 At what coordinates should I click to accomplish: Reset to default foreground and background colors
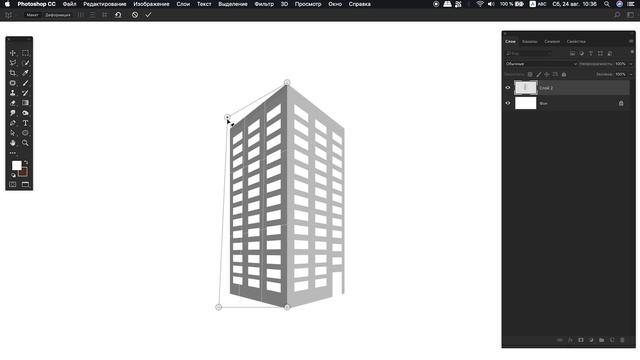(x=13, y=175)
